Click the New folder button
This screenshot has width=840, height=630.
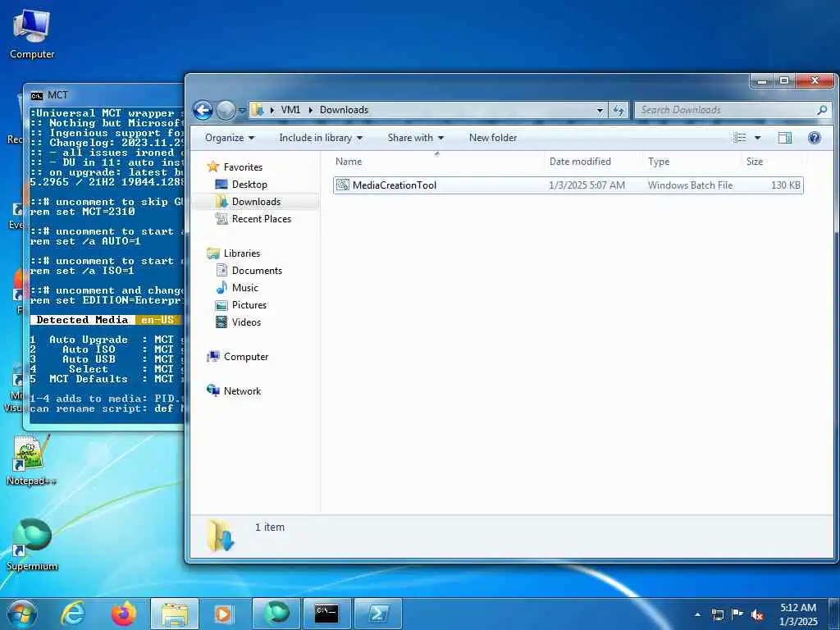pos(493,138)
